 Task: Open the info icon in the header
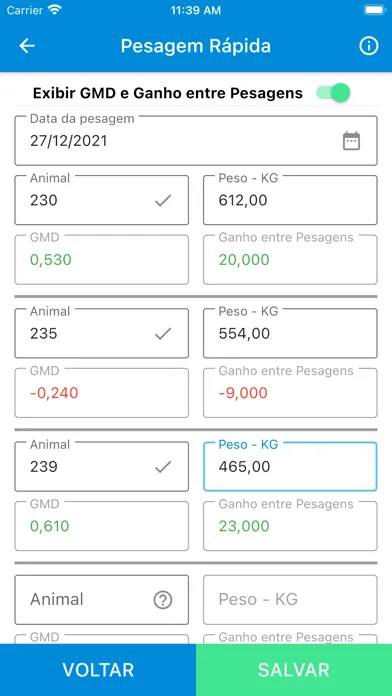[x=368, y=46]
